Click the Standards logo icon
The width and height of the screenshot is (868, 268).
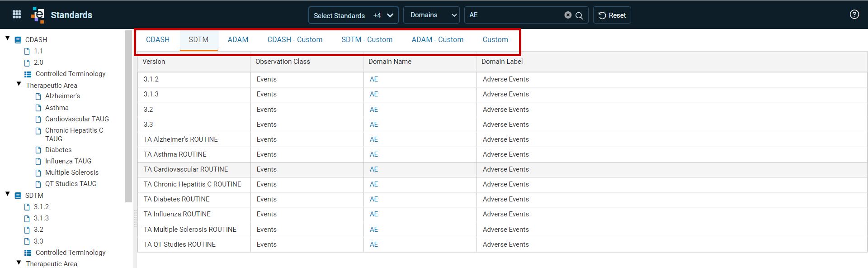coord(38,15)
